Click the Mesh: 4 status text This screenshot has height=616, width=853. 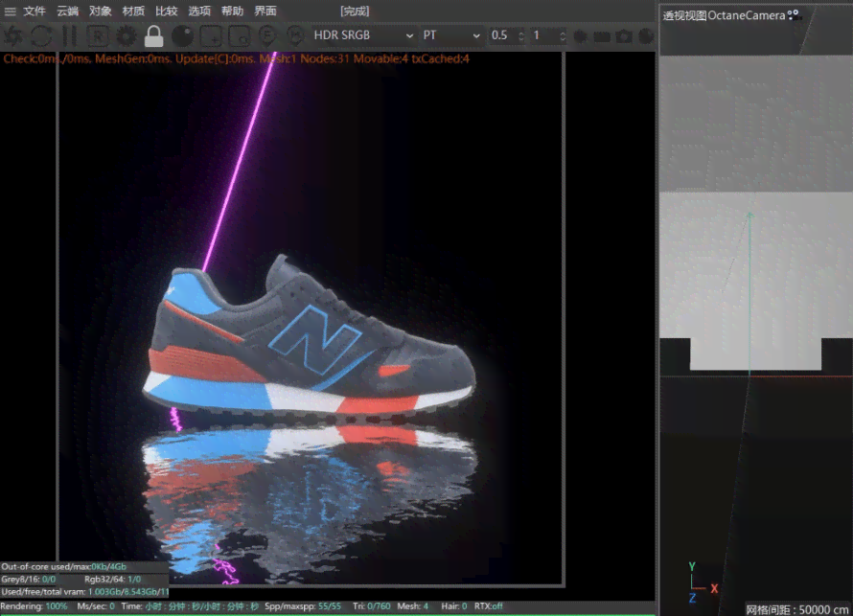click(413, 605)
